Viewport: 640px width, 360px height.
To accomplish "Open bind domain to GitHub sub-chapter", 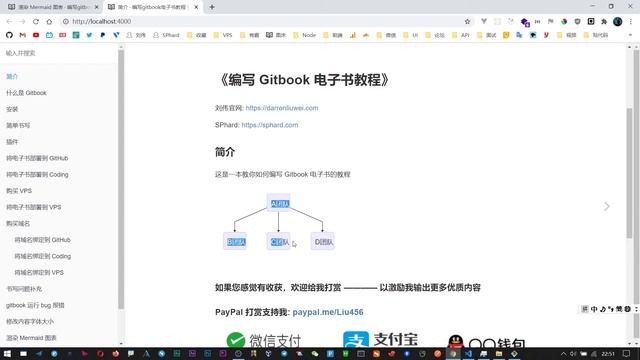I will point(42,240).
